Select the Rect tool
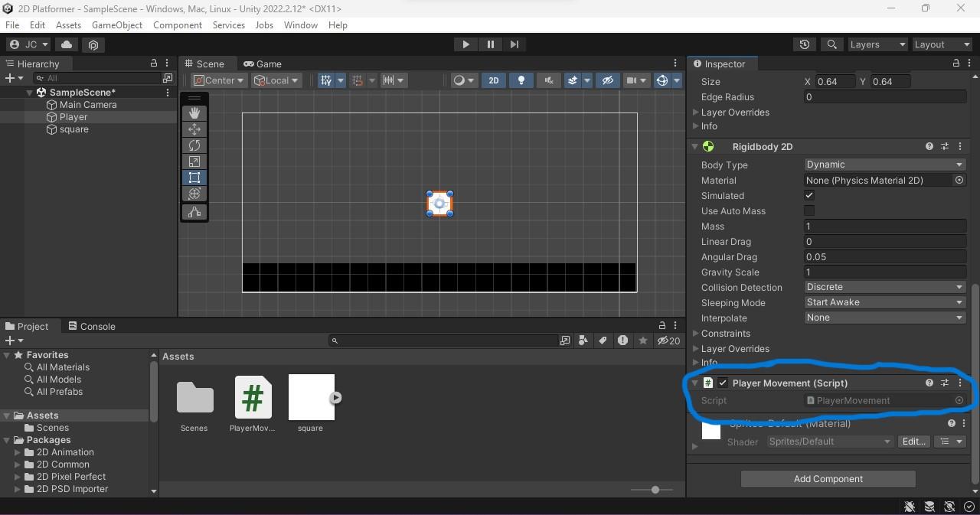 coord(194,177)
